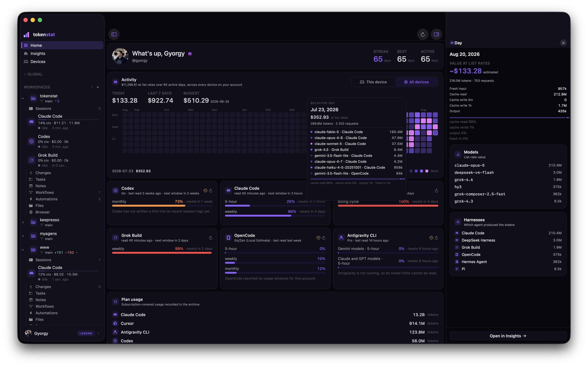
Task: Click deepseek-v4-flash row in Models
Action: click(x=508, y=173)
